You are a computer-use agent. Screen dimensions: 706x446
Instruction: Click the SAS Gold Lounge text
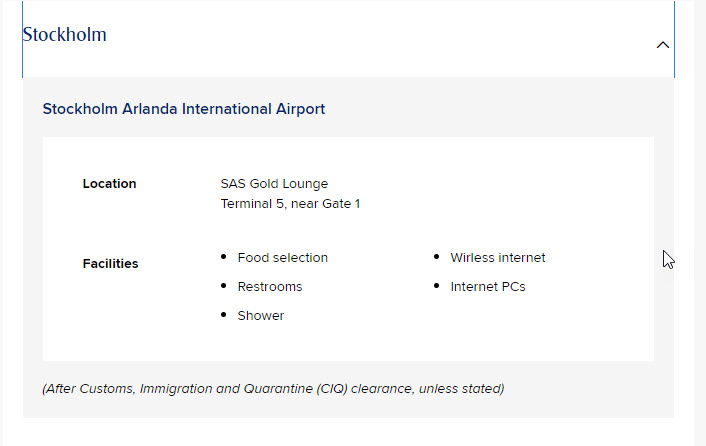pyautogui.click(x=274, y=184)
